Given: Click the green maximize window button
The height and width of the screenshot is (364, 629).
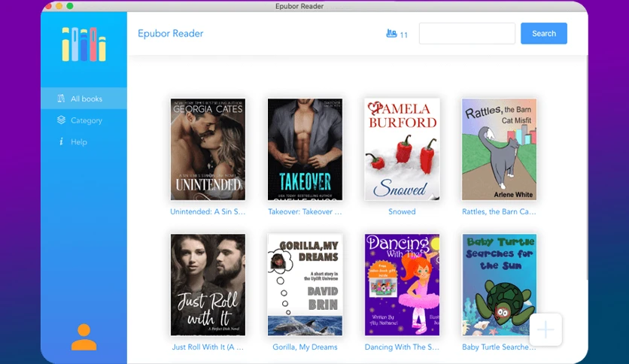Looking at the screenshot, I should (70, 5).
